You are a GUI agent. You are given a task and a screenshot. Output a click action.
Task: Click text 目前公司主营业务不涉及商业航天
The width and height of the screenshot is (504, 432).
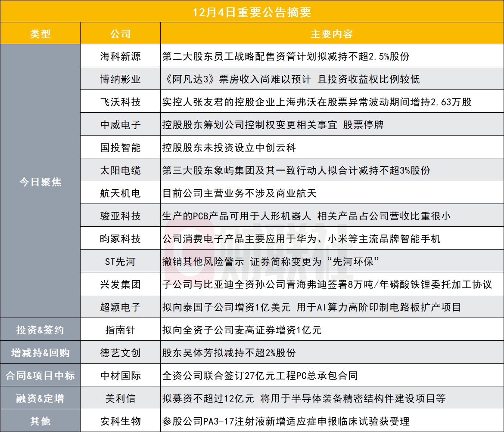[240, 193]
